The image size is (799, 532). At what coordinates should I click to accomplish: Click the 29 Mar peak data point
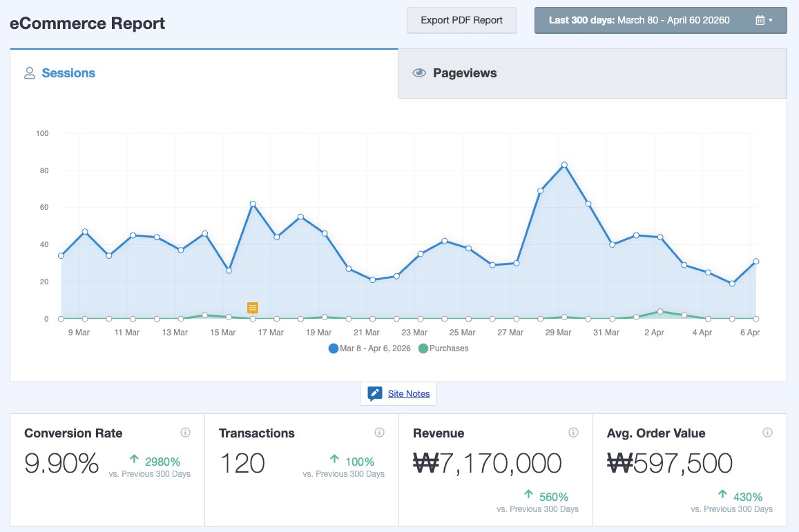[x=564, y=165]
